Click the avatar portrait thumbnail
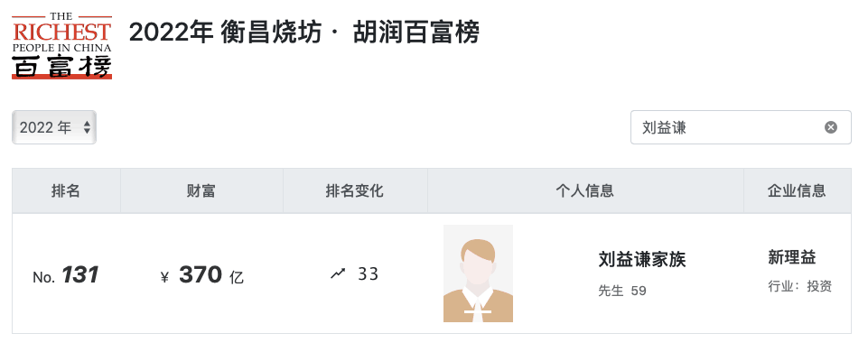The width and height of the screenshot is (868, 352). [x=479, y=273]
